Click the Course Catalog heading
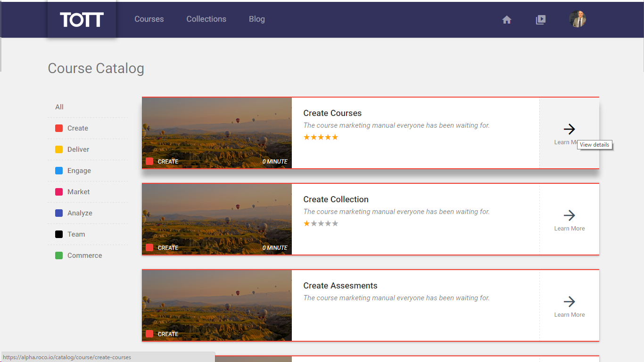The image size is (644, 362). click(96, 68)
